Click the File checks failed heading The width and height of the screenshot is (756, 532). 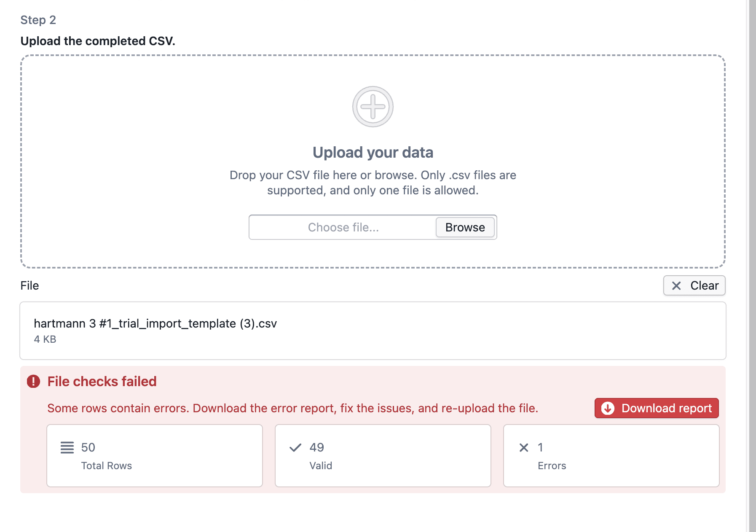[x=102, y=382]
